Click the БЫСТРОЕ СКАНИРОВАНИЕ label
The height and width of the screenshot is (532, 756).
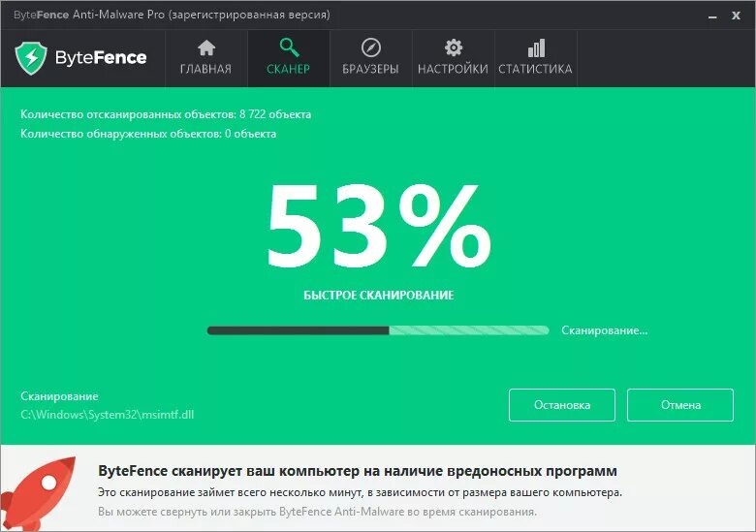pos(378,295)
